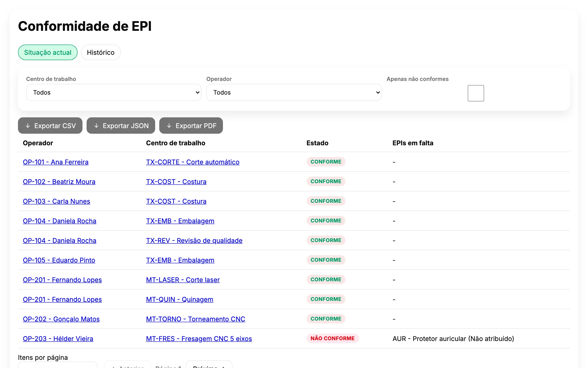
Task: Click the Centro de trabalho column header
Action: coord(176,143)
